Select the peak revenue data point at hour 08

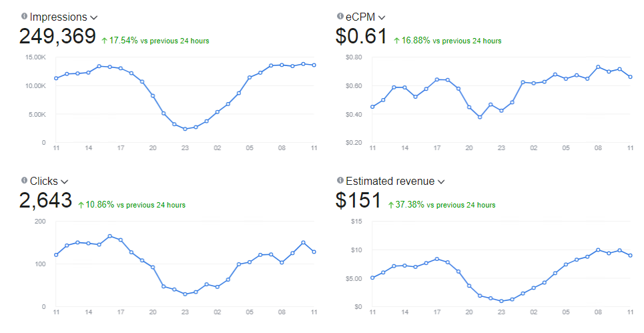pos(598,250)
